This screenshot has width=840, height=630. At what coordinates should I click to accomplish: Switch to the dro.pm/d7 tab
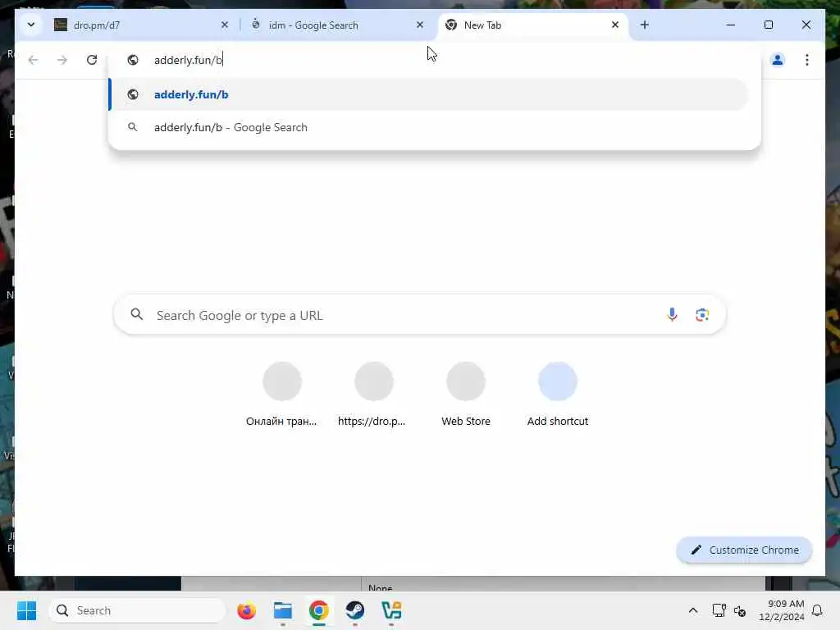[143, 25]
